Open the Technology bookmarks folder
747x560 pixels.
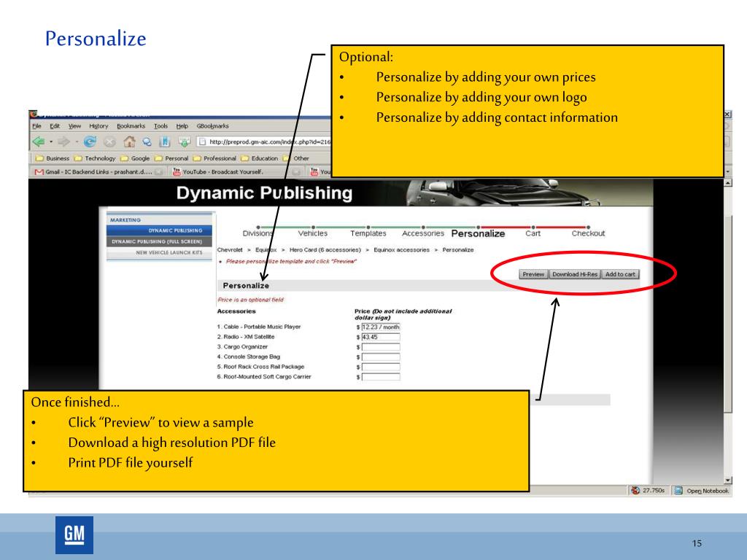pyautogui.click(x=95, y=158)
